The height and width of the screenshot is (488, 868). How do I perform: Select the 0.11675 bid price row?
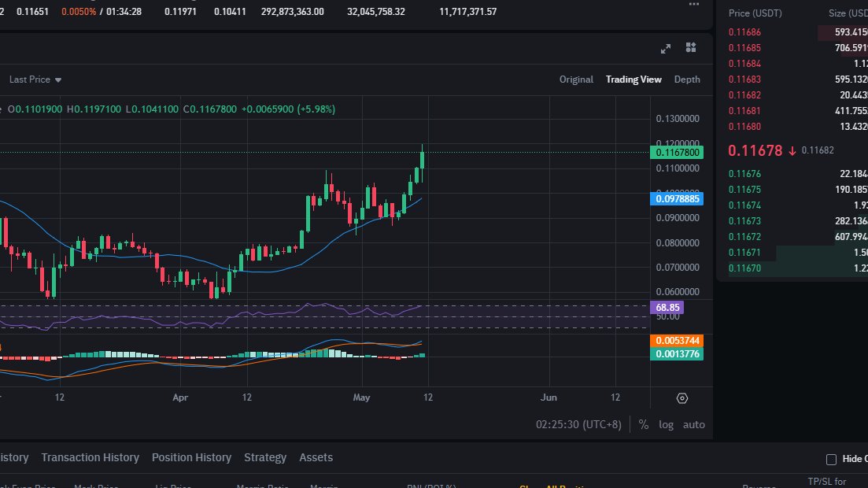click(x=798, y=190)
